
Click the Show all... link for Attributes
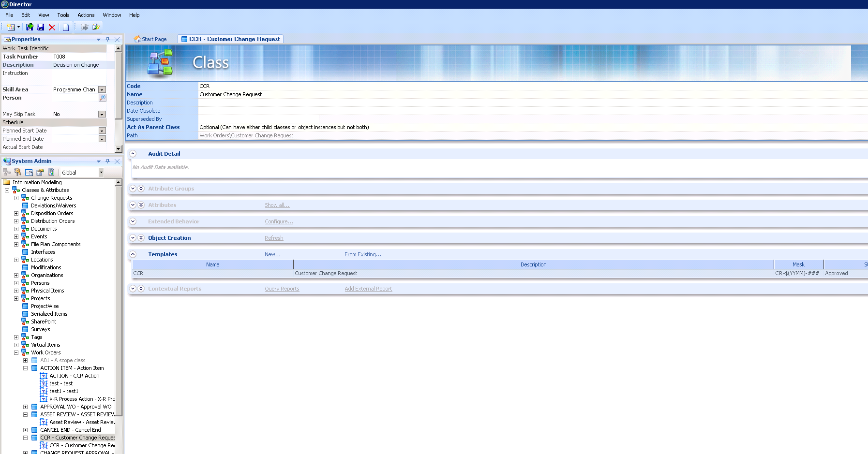[277, 205]
